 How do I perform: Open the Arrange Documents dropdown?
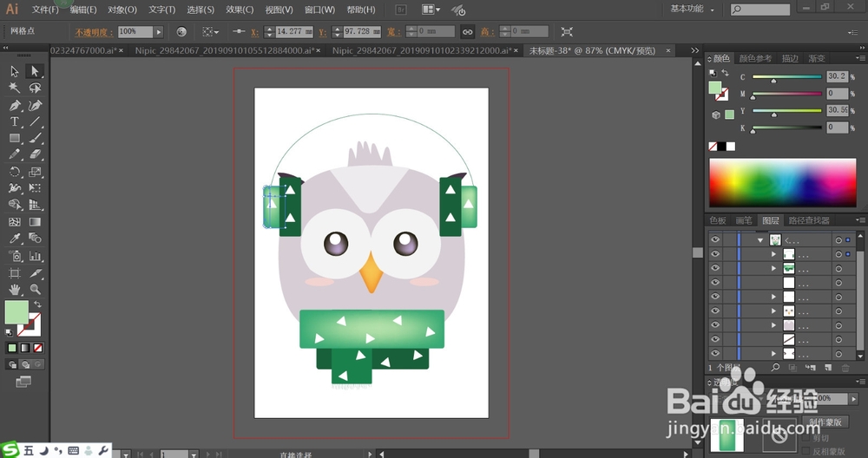[x=431, y=10]
